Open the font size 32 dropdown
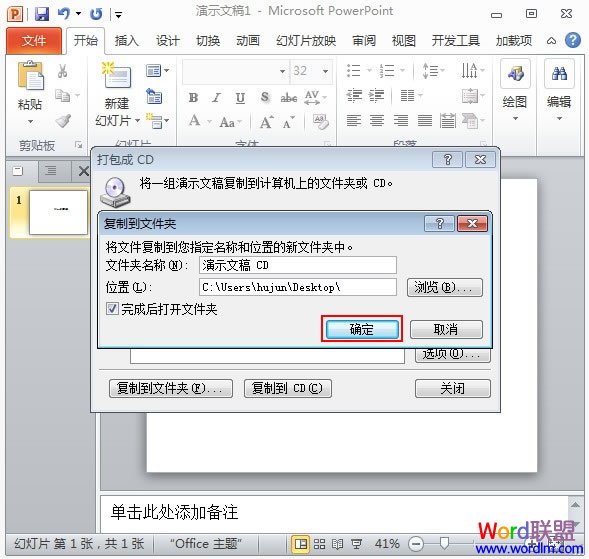589x559 pixels. tap(325, 71)
